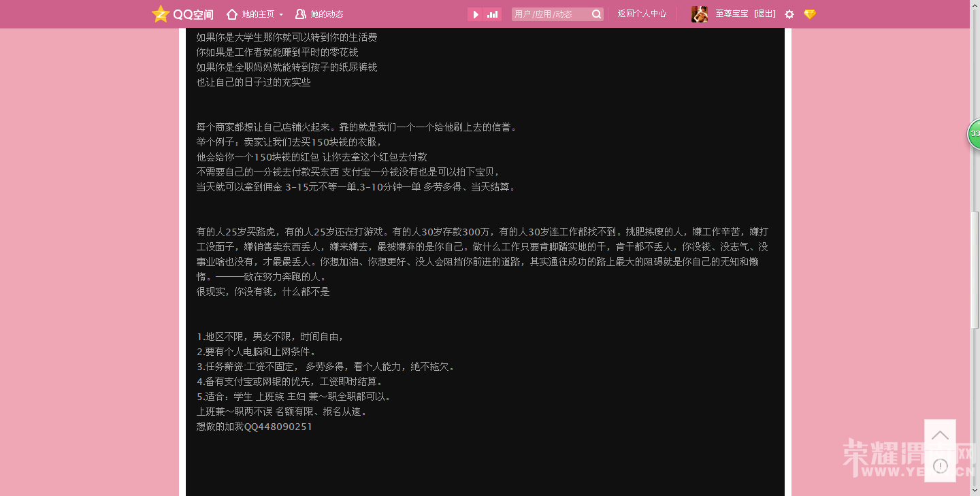
Task: Click the yellow diamond VIP icon
Action: tap(809, 14)
